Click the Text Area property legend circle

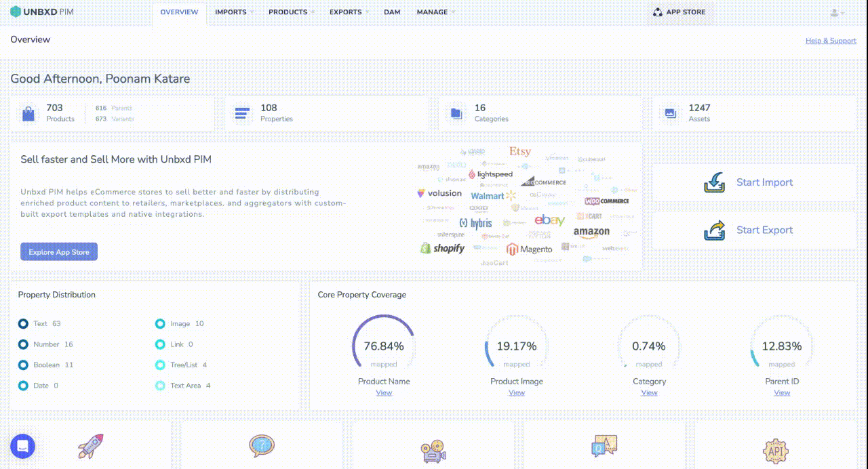click(160, 386)
